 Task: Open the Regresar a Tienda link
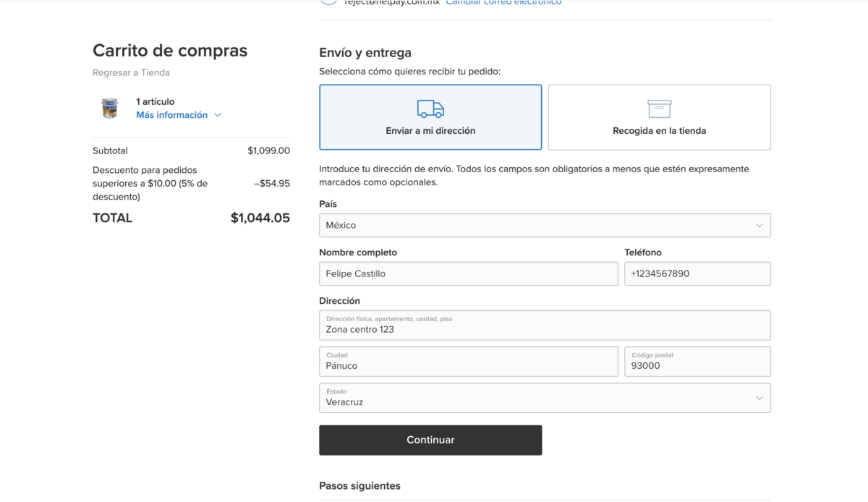[131, 72]
